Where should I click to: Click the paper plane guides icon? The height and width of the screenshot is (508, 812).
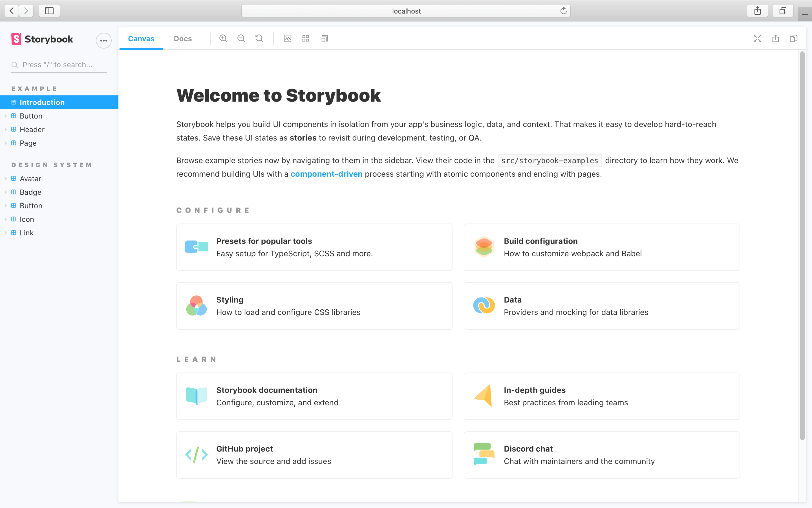click(x=483, y=396)
